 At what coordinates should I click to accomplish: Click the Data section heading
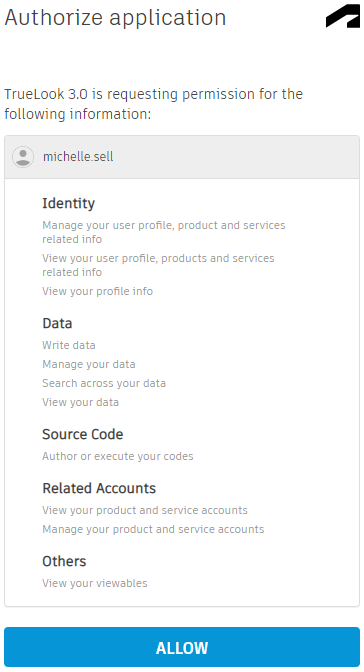point(57,323)
